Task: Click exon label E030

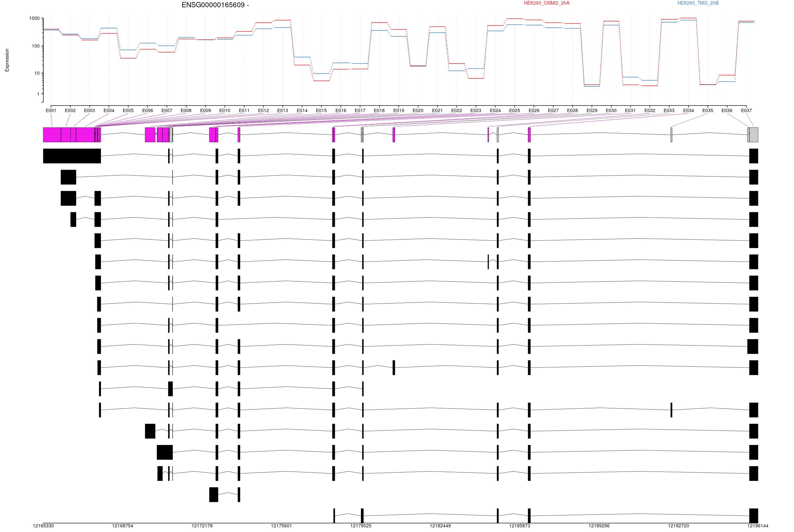Action: [x=611, y=111]
